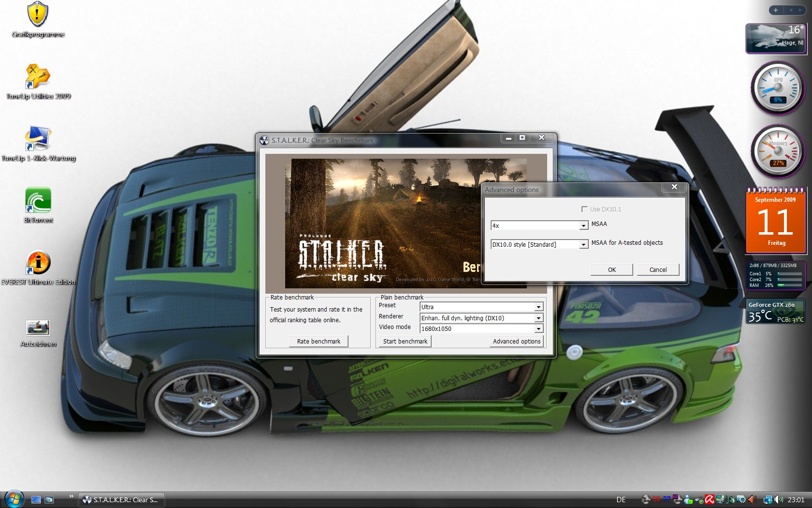812x508 pixels.
Task: Click the Start benchmark button
Action: 405,341
